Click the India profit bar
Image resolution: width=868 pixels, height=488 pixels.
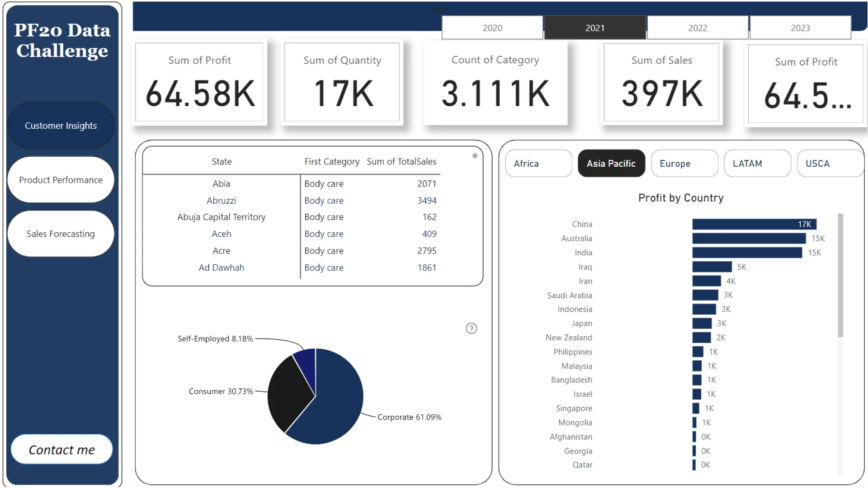click(747, 253)
